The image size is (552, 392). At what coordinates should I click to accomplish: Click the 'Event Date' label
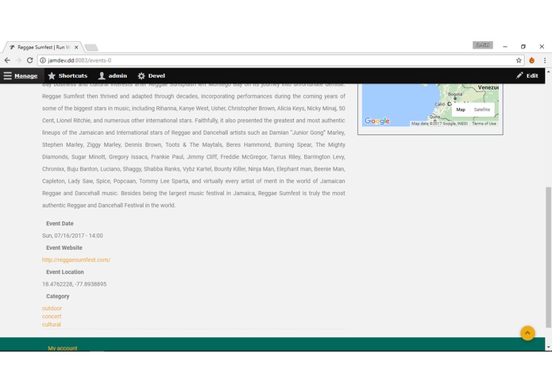(x=60, y=224)
